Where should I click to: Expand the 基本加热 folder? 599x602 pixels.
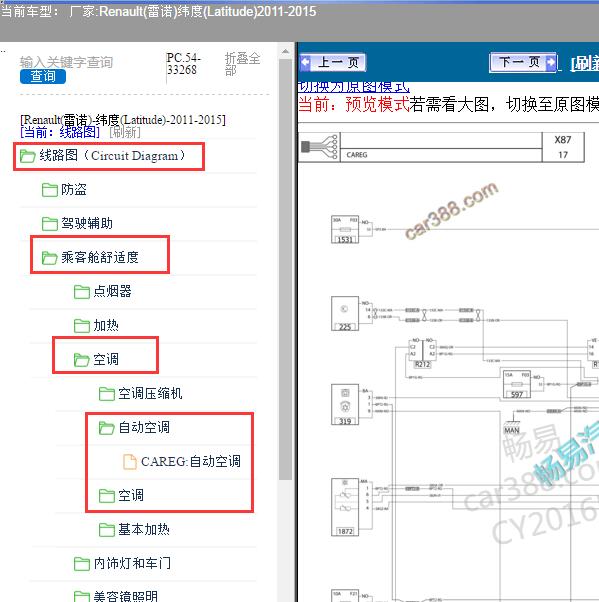coord(144,529)
